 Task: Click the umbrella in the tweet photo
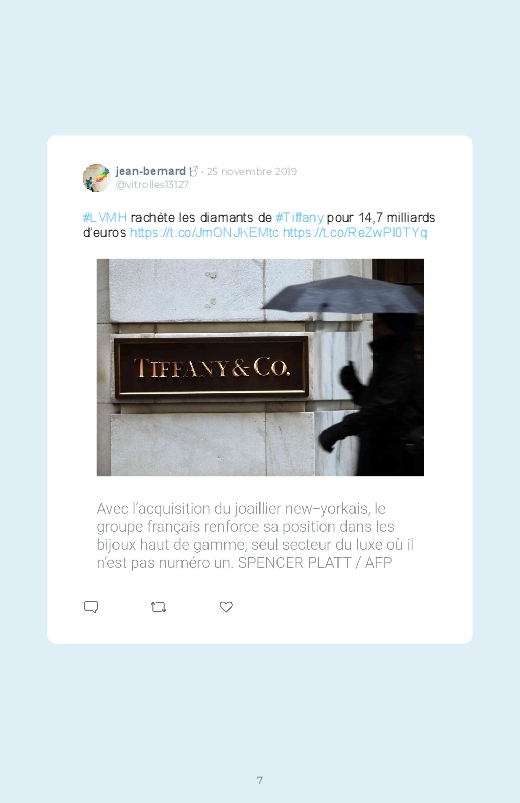(x=343, y=294)
